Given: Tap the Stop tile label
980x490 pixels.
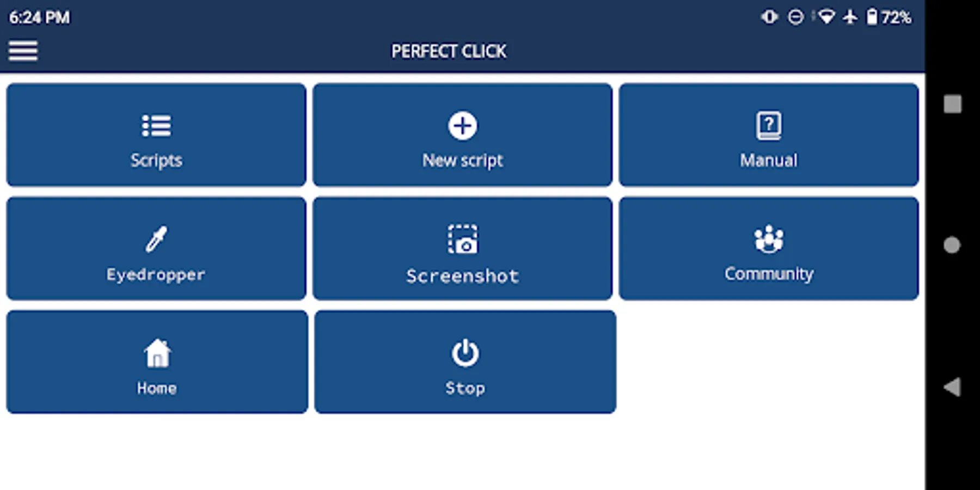Looking at the screenshot, I should [465, 388].
